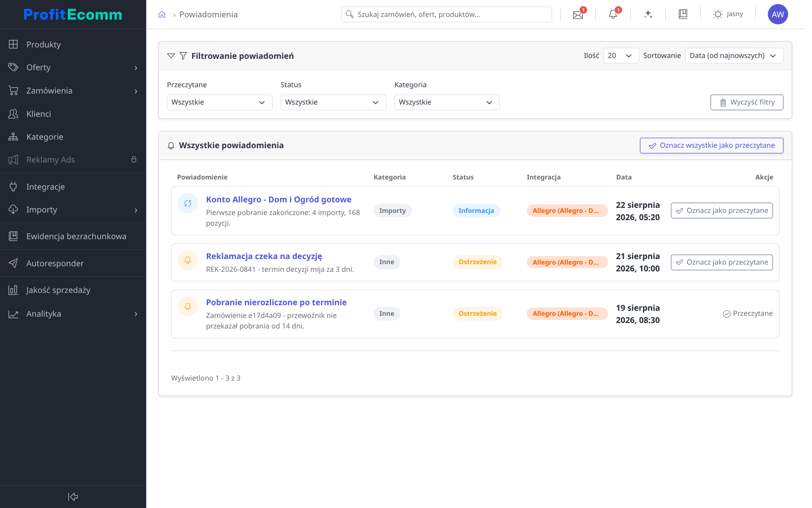
Task: Open Autoresponder in the sidebar
Action: 73,263
